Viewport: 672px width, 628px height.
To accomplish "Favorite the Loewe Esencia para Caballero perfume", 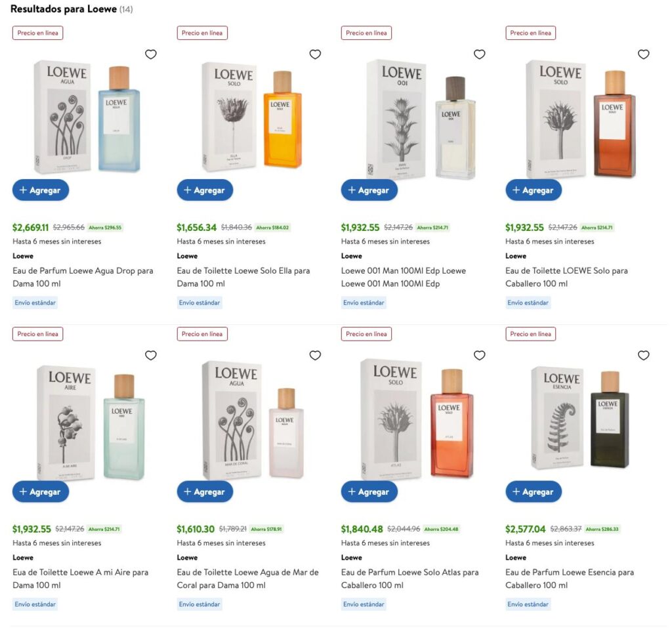I will pos(643,355).
